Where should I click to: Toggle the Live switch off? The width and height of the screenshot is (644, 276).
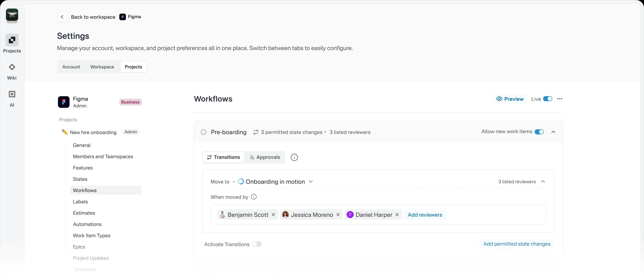[548, 99]
